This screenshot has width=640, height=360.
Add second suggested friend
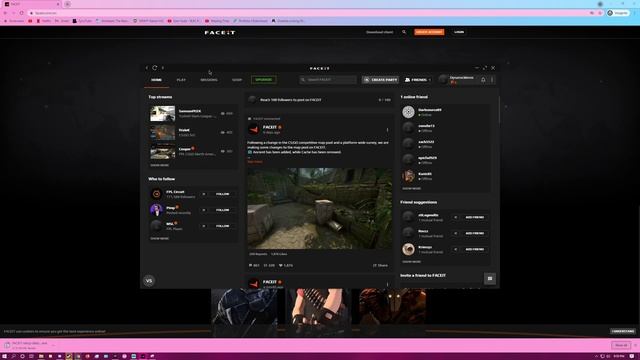475,233
